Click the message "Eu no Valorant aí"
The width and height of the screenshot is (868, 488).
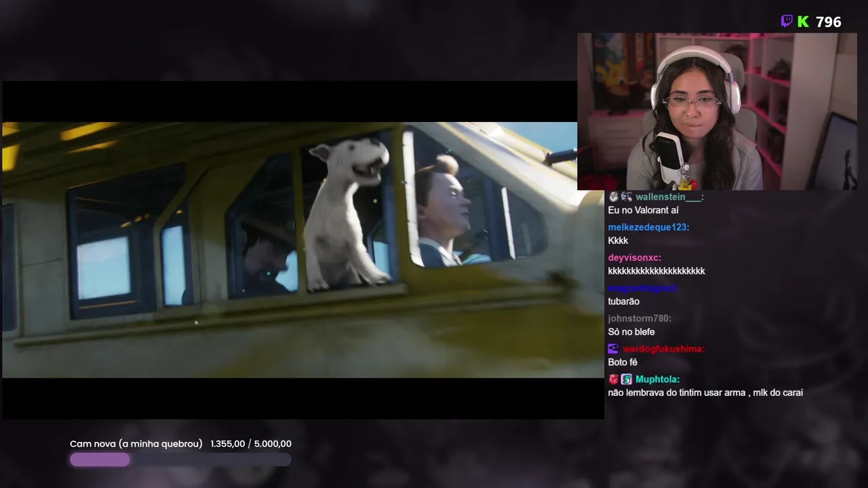point(644,210)
